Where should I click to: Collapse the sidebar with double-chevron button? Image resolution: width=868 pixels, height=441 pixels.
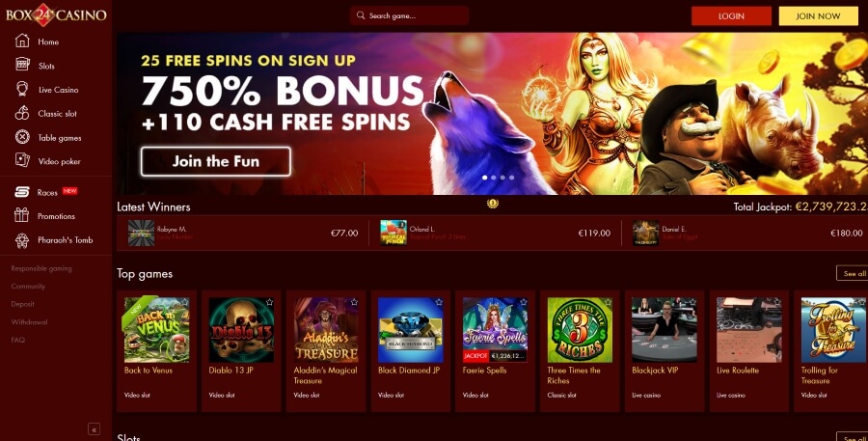[x=95, y=429]
